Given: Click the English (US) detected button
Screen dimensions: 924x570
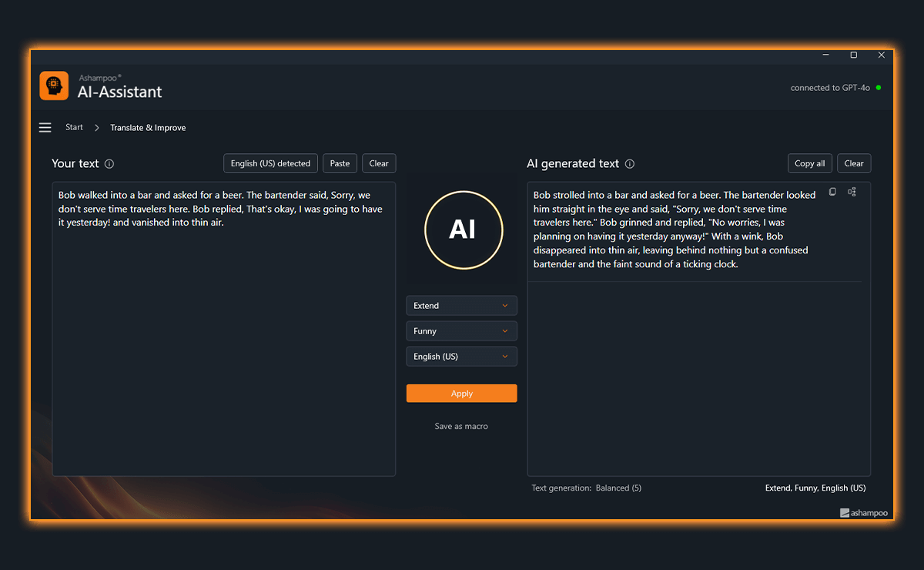Looking at the screenshot, I should pos(270,163).
